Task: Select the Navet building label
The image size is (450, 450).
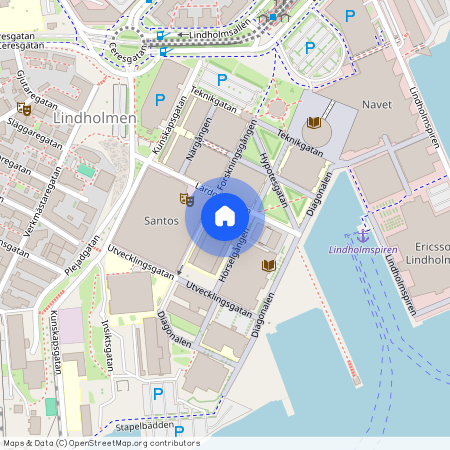Action: tap(377, 105)
